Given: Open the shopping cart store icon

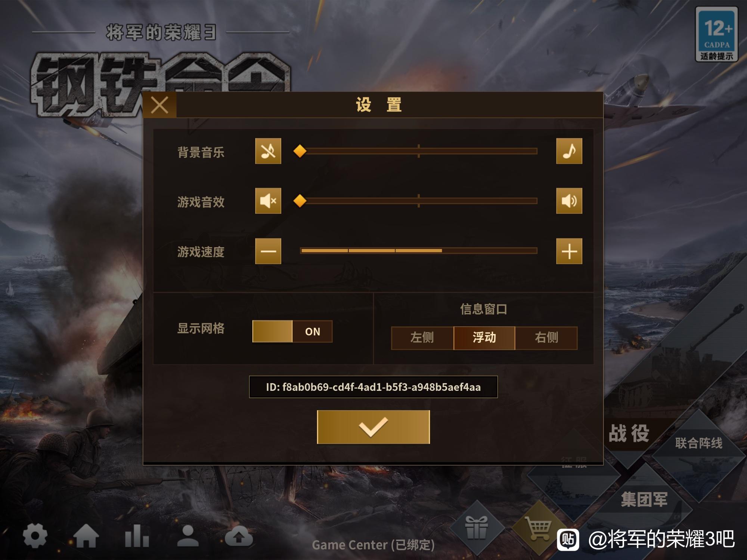Looking at the screenshot, I should pos(538,528).
